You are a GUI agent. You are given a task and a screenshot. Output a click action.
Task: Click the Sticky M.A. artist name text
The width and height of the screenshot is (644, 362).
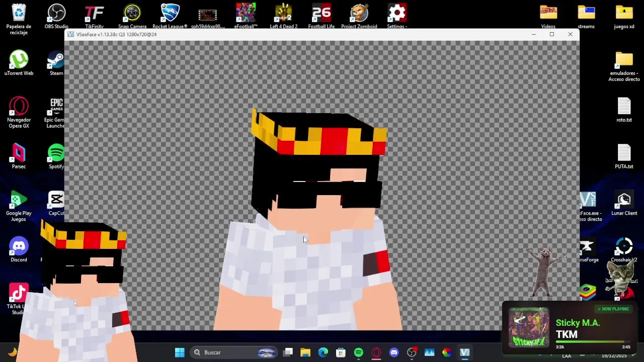578,323
